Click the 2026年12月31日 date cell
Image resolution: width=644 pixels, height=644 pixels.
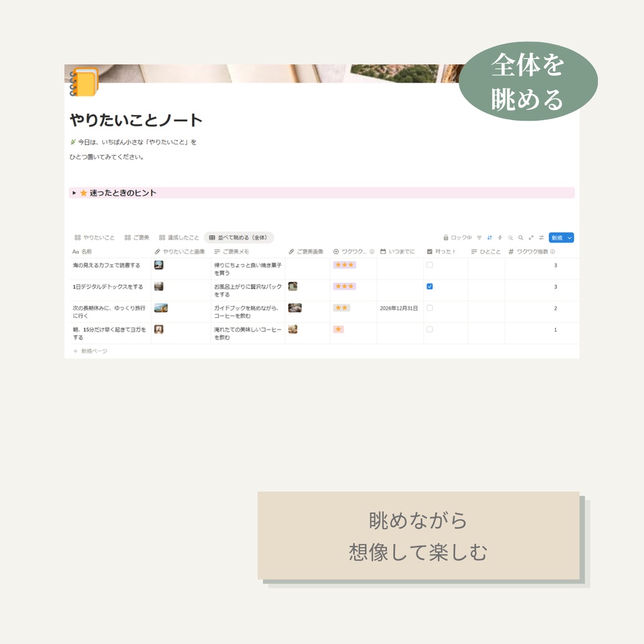(399, 308)
